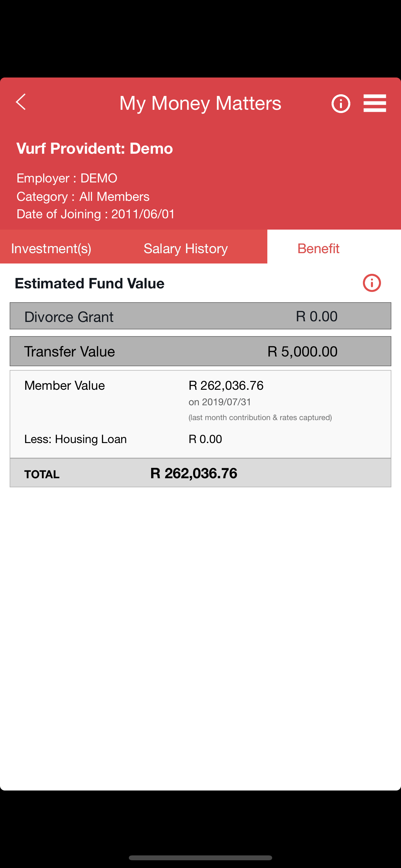This screenshot has width=401, height=868.
Task: Tap the Member Value amount R 262,036.76
Action: tap(226, 386)
